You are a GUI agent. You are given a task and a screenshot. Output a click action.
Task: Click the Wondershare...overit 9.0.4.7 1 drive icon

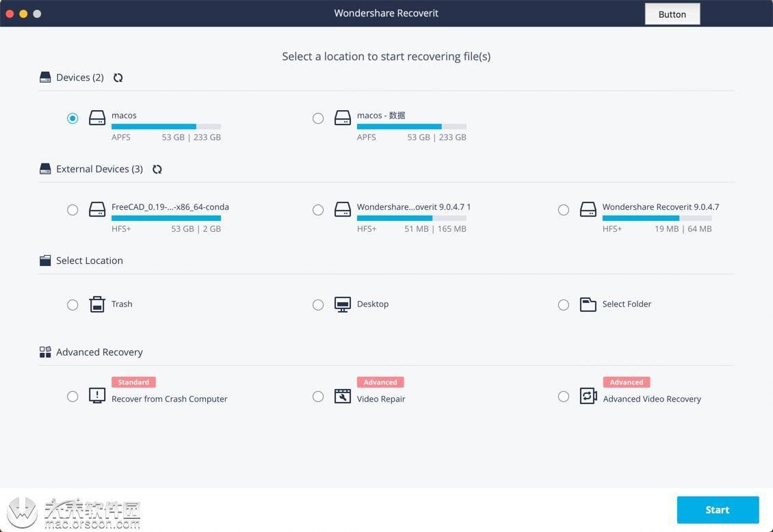[x=343, y=210]
